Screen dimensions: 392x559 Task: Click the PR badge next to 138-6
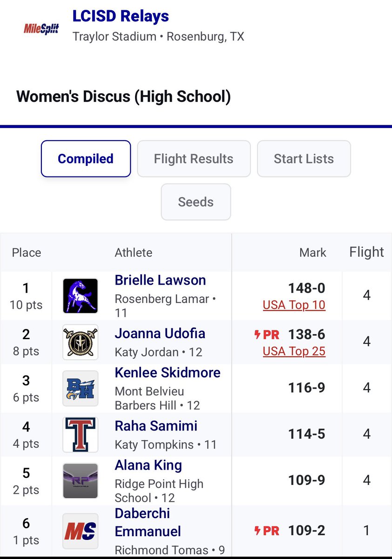[x=267, y=334]
